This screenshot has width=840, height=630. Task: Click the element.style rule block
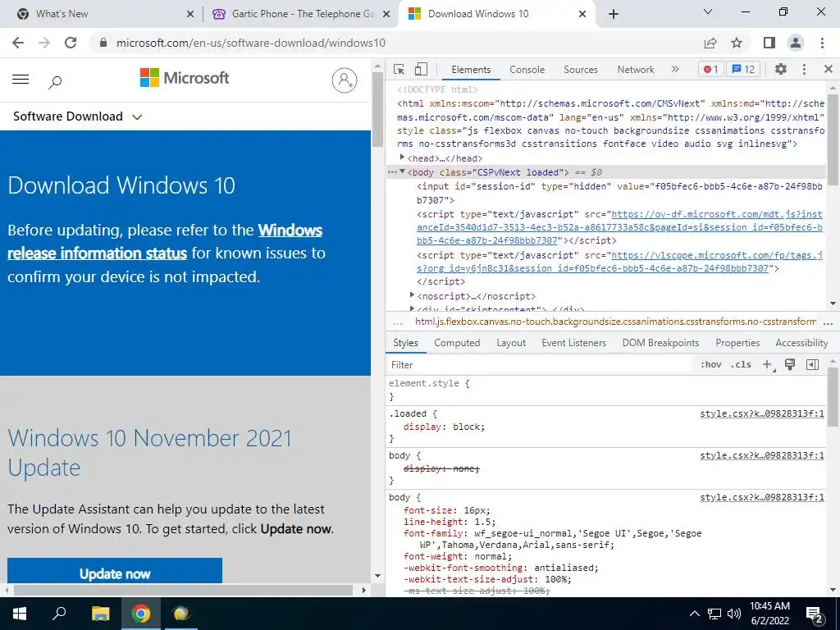tap(606, 390)
